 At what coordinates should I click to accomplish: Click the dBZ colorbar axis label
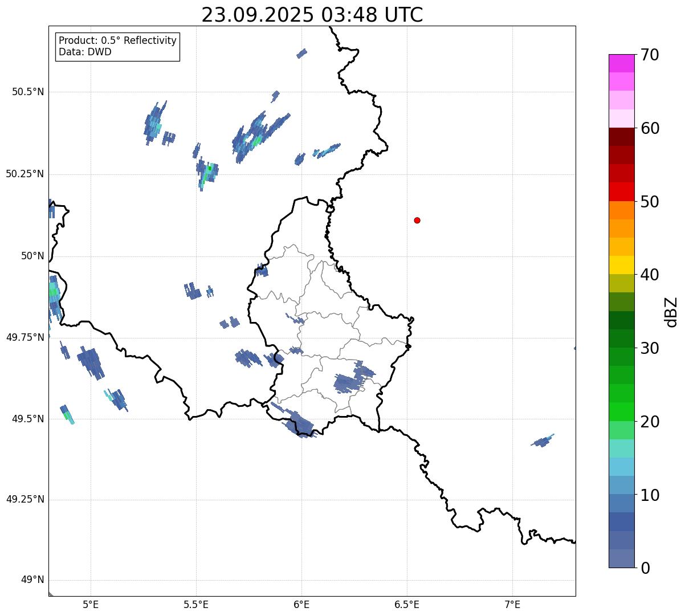pos(671,312)
